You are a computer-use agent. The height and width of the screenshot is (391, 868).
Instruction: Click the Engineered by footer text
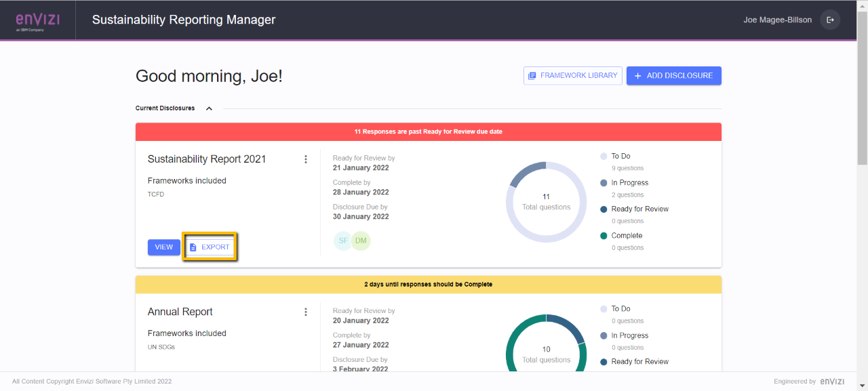coord(795,382)
